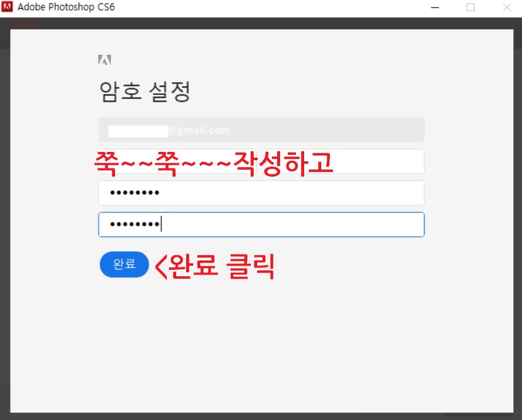Click the Adobe watermark emblem in the dialog
Viewport: 522px width, 420px height.
click(105, 59)
